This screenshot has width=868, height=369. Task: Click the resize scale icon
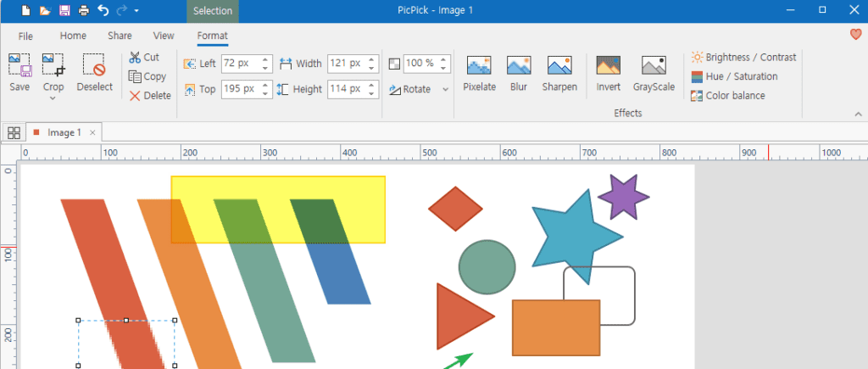click(x=394, y=64)
